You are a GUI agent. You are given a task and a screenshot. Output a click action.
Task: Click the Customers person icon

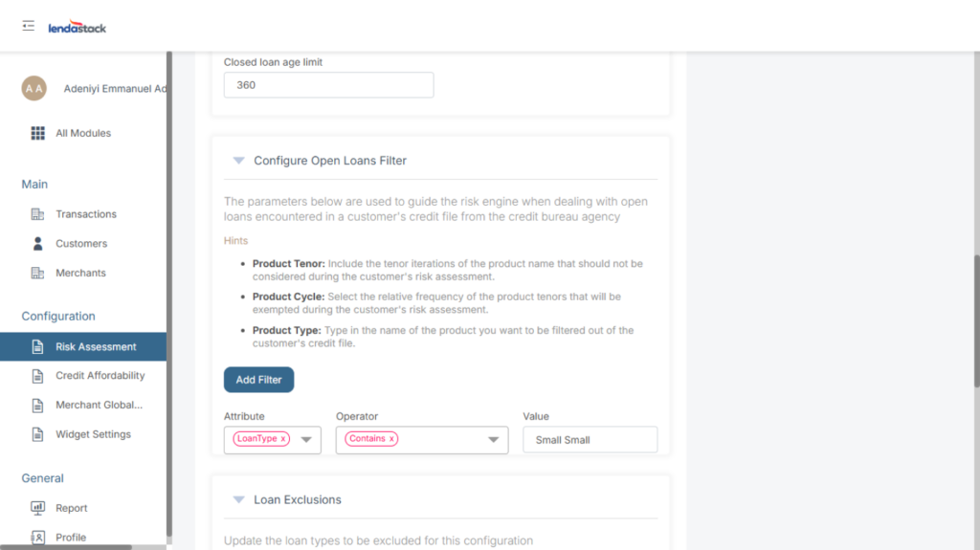[x=38, y=244]
